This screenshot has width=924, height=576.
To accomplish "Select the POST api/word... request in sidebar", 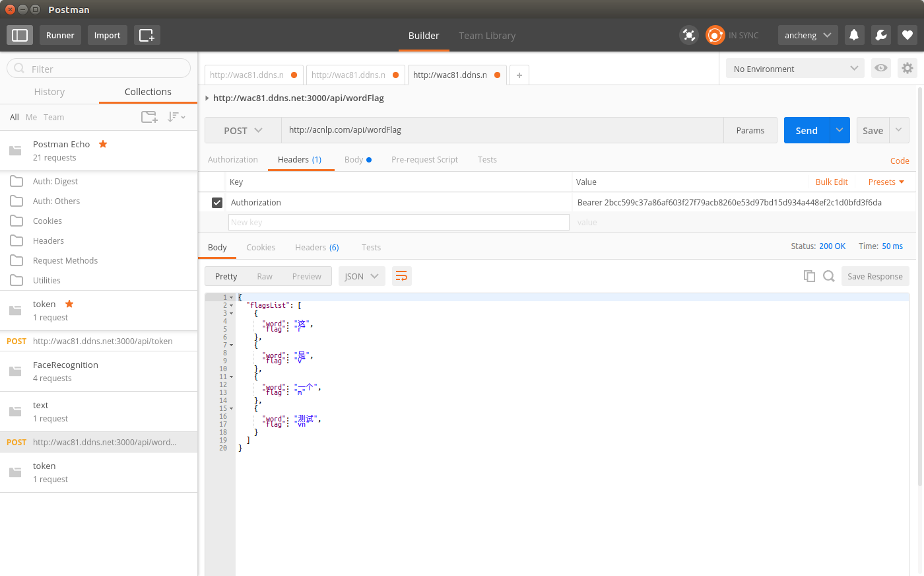I will tap(99, 442).
